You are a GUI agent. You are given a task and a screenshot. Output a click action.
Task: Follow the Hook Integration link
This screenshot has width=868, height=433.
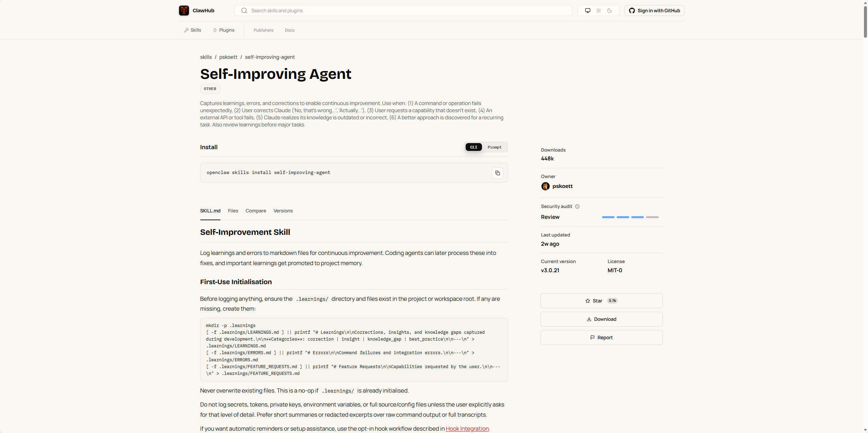[x=467, y=429]
